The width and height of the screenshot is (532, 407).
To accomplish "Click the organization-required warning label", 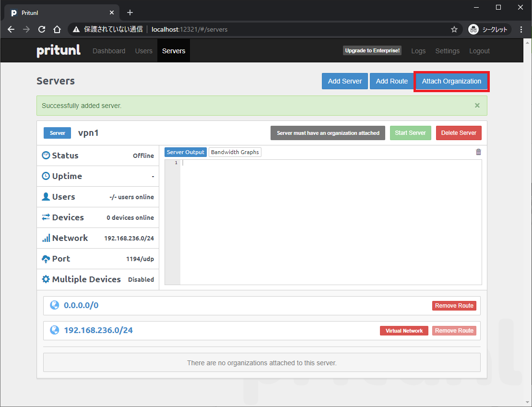I will [328, 133].
